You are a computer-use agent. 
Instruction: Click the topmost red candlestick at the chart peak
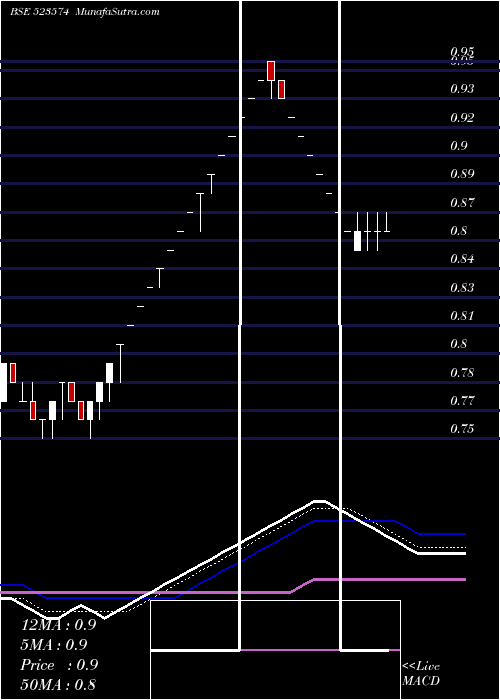[271, 71]
